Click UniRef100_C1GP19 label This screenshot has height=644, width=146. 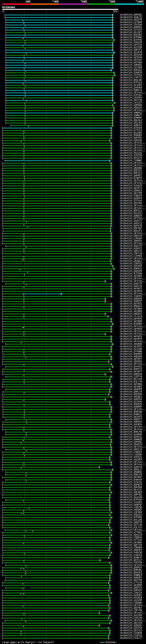[131, 635]
